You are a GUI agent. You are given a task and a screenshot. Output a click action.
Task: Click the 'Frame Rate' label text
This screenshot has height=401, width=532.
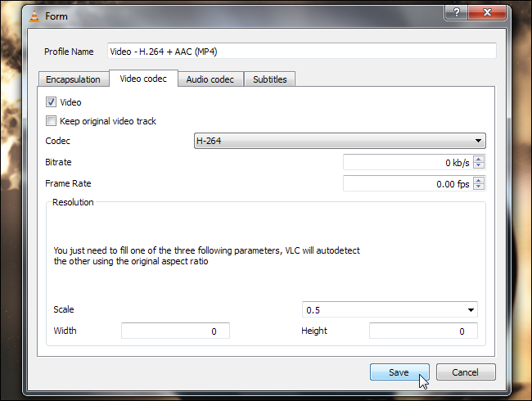coord(68,183)
